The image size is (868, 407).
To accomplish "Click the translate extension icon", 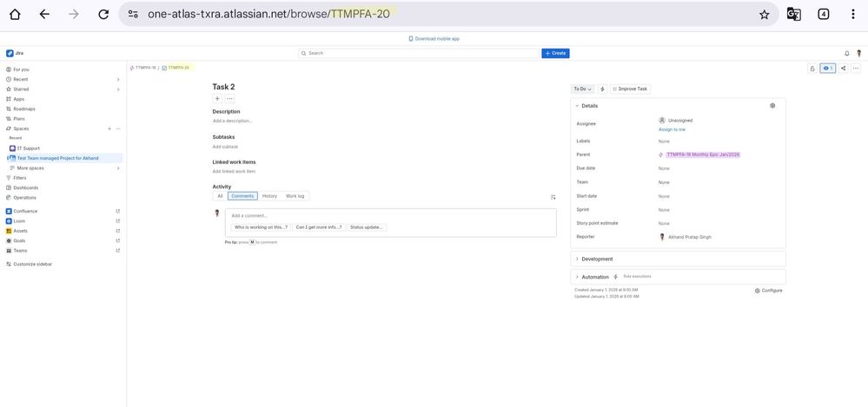I will point(794,15).
